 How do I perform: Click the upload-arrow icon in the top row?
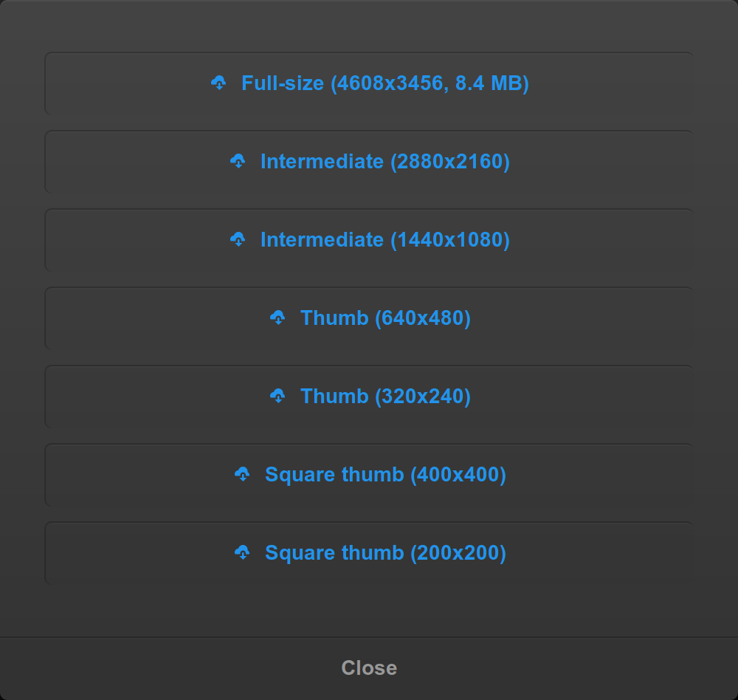coord(218,83)
